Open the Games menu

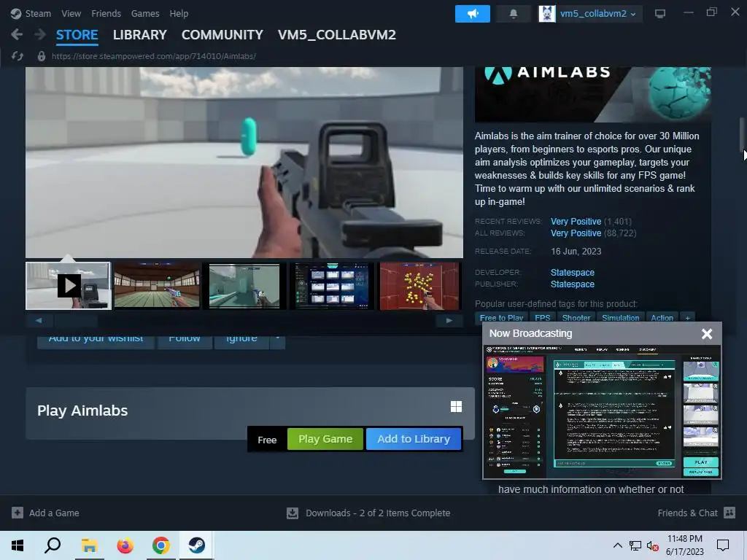(x=145, y=13)
